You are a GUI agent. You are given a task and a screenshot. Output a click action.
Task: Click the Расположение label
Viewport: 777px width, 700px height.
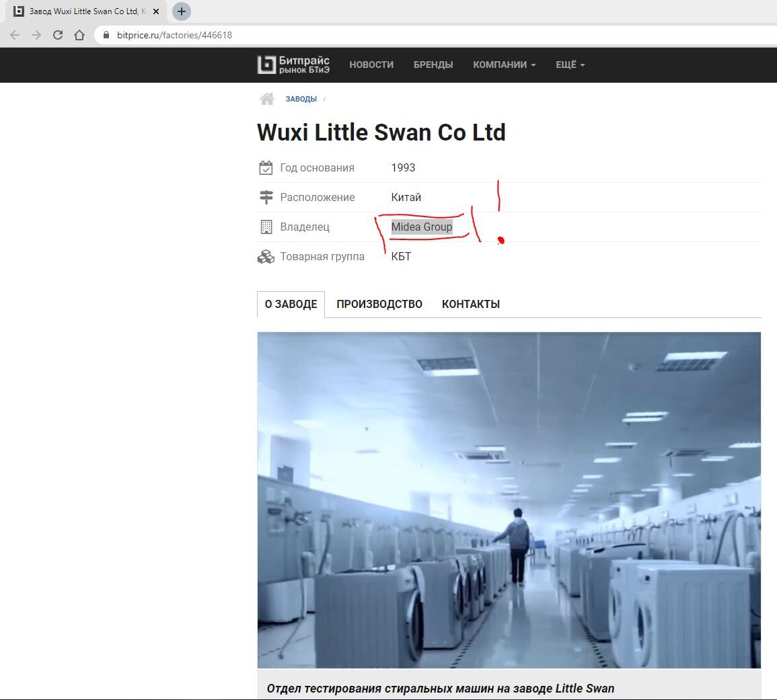tap(317, 197)
